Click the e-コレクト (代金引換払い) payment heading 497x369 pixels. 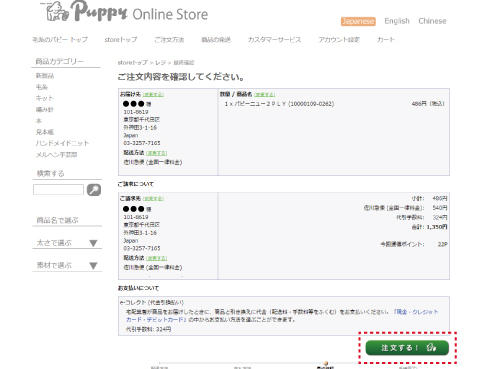(152, 303)
